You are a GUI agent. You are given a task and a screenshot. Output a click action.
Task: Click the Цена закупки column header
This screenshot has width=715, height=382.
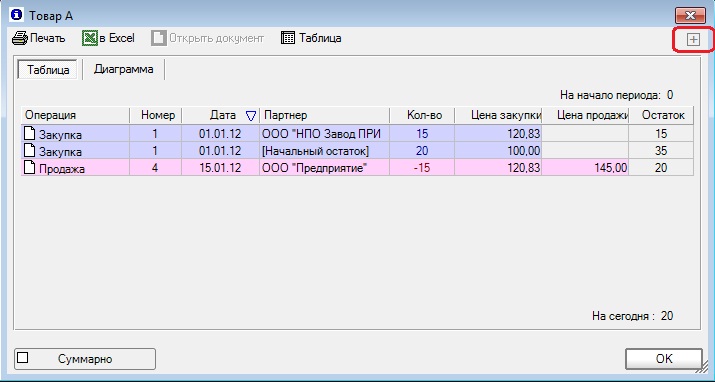coord(498,115)
